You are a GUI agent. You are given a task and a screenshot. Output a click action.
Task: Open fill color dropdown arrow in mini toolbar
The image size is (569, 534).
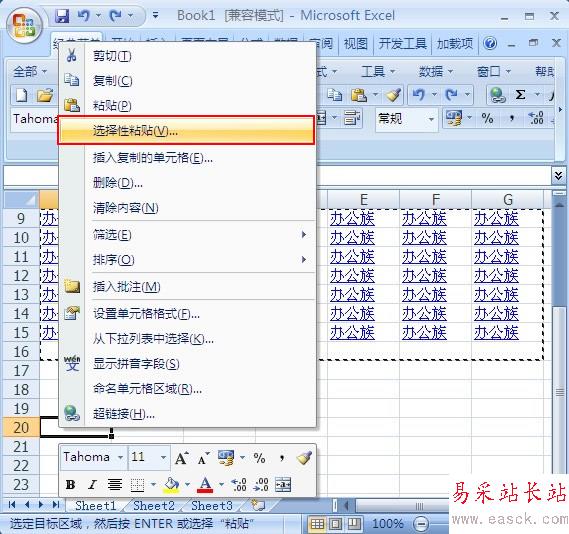187,485
